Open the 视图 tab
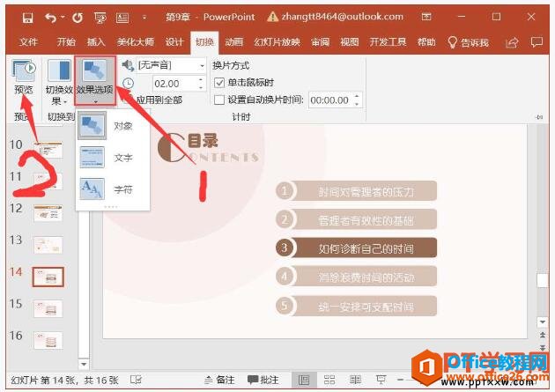Image resolution: width=555 pixels, height=392 pixels. (x=350, y=42)
